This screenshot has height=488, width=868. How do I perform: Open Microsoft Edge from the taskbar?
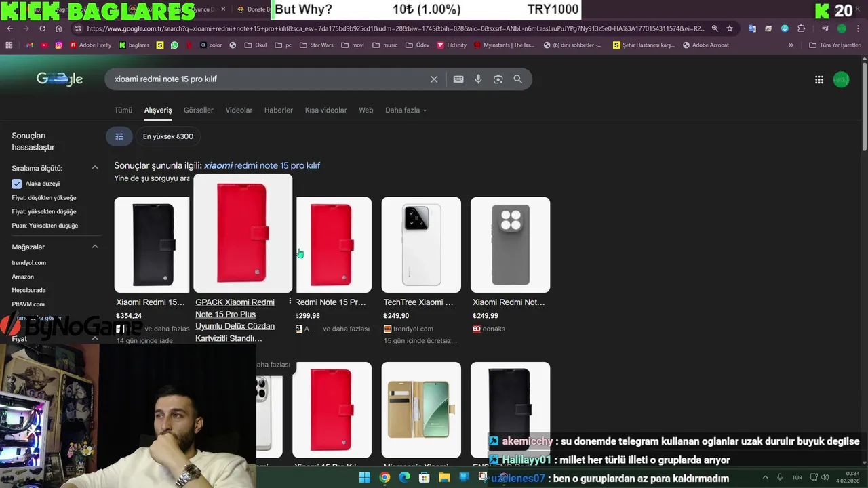click(x=405, y=477)
